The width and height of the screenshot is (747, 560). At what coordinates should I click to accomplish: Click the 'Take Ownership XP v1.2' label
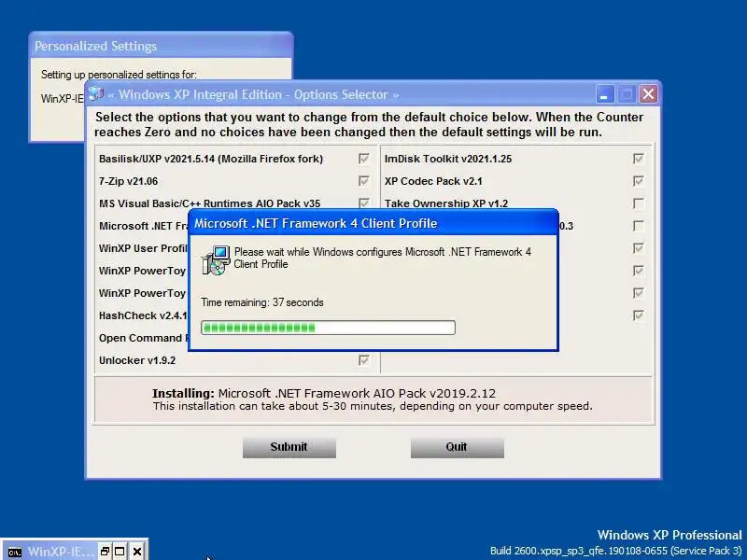click(x=446, y=203)
